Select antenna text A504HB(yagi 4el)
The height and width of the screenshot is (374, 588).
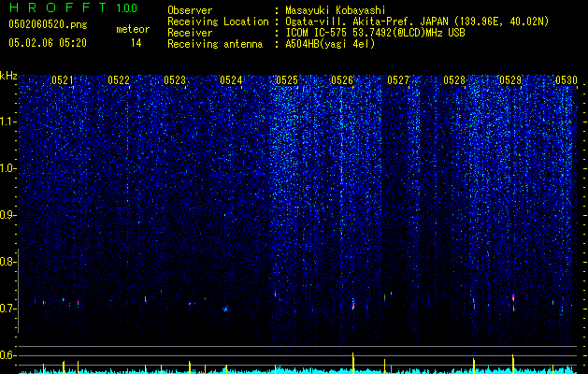click(x=330, y=44)
